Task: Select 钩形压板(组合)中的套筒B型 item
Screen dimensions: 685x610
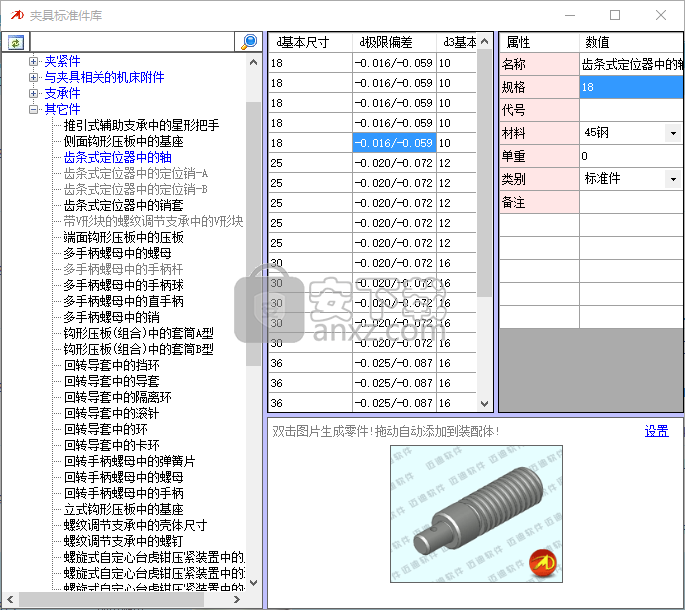Action: coord(138,349)
